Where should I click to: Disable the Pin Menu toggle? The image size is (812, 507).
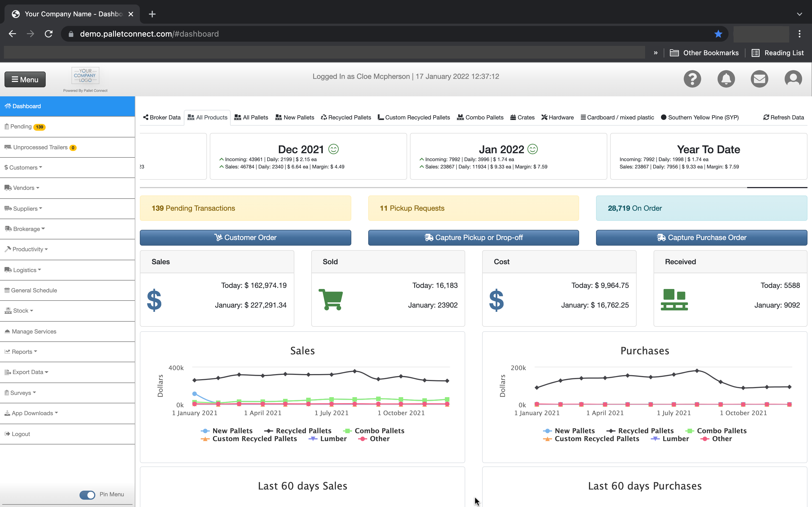point(87,495)
